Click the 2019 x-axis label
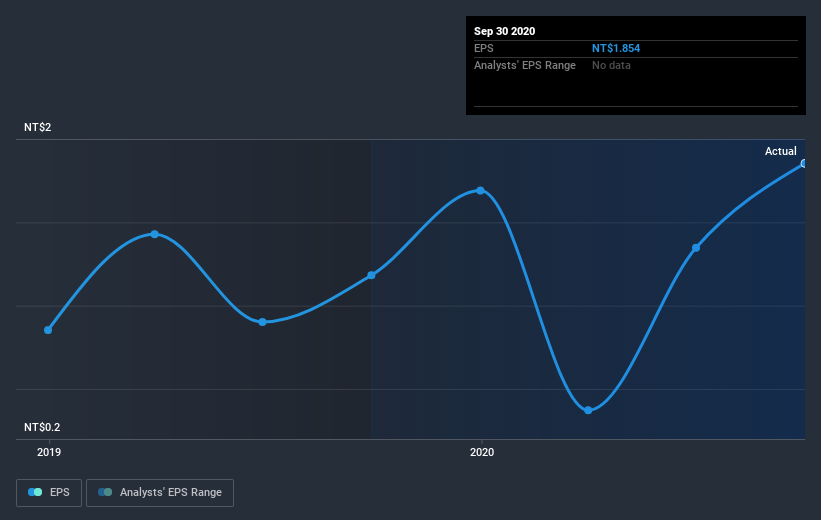The image size is (821, 520). (x=49, y=452)
